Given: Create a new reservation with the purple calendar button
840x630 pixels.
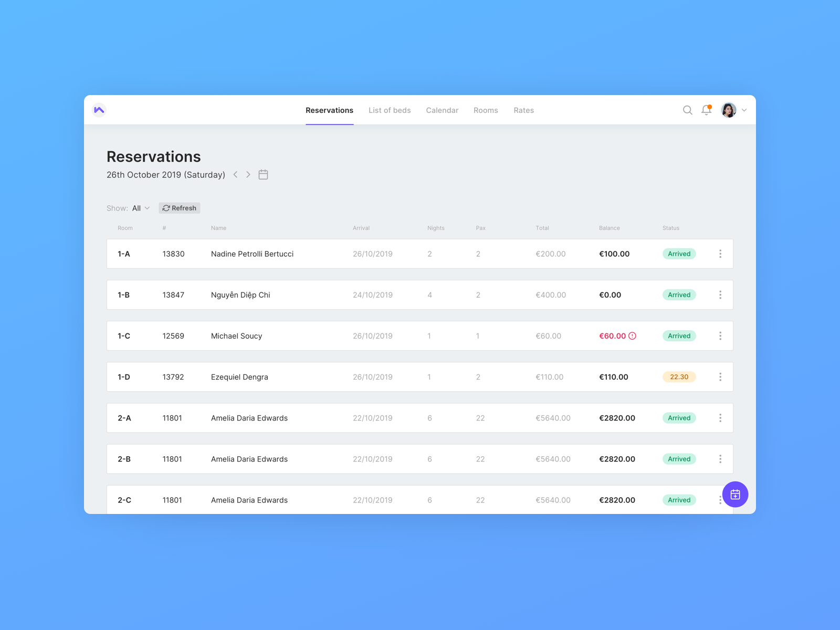Looking at the screenshot, I should (736, 494).
